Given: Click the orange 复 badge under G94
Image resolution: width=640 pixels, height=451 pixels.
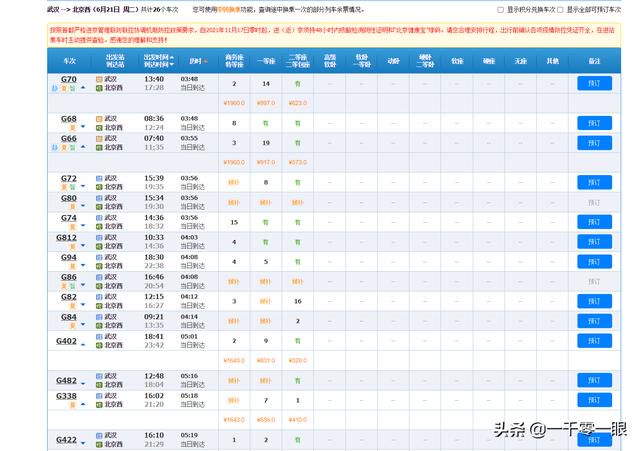Looking at the screenshot, I should click(73, 266).
